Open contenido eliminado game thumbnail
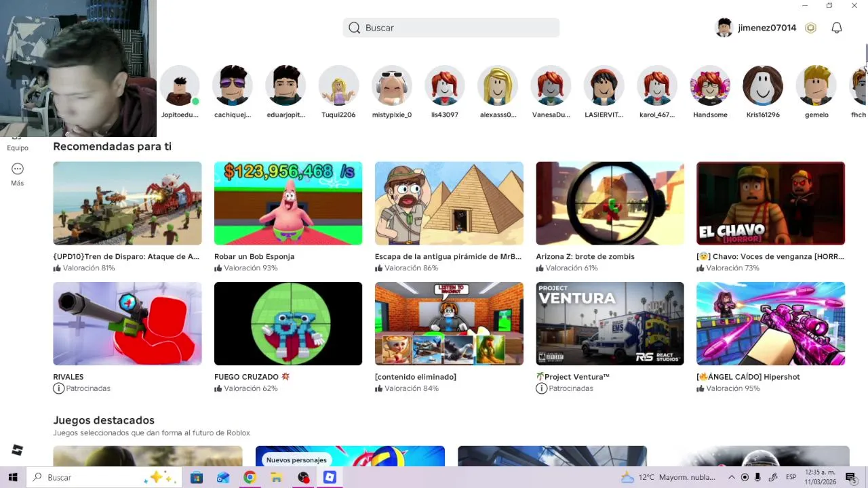868x488 pixels. pyautogui.click(x=449, y=323)
